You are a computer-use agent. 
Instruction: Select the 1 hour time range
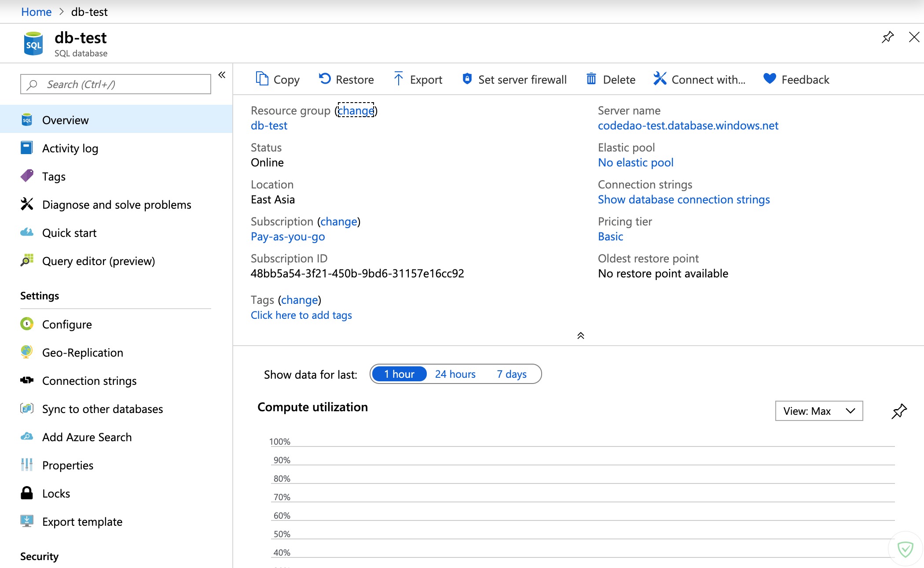[399, 374]
